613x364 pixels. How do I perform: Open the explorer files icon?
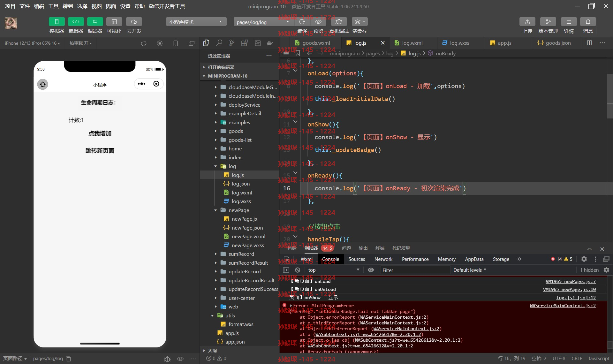click(x=206, y=43)
